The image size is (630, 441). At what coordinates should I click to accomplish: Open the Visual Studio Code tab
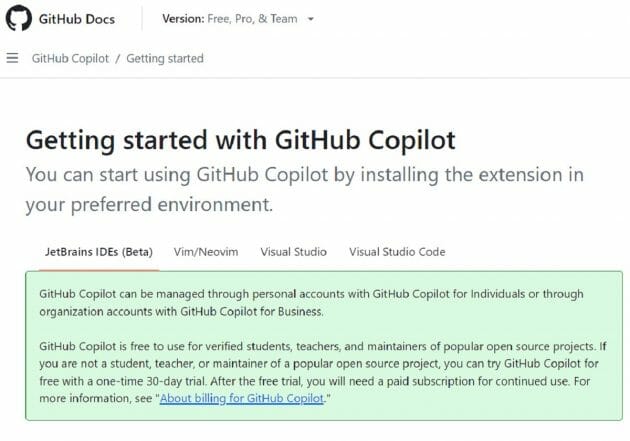[397, 252]
